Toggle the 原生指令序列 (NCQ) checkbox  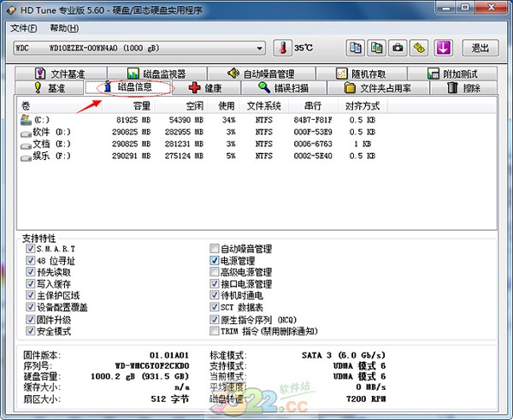[x=215, y=319]
